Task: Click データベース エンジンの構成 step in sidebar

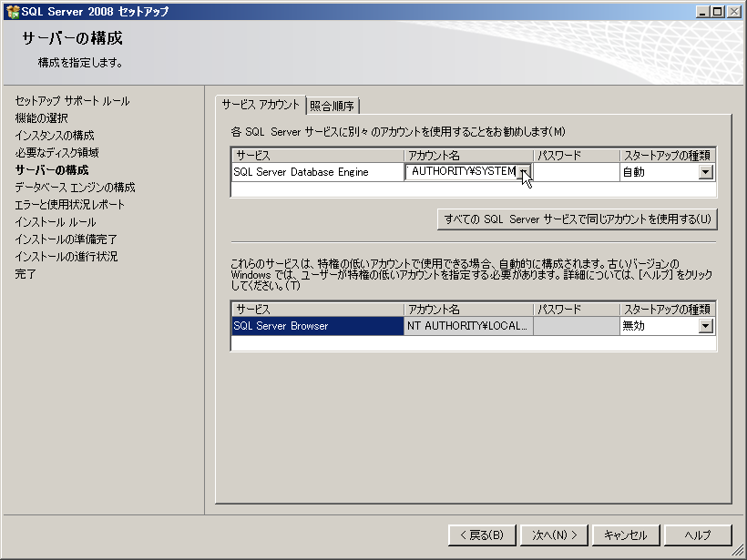Action: pos(75,188)
